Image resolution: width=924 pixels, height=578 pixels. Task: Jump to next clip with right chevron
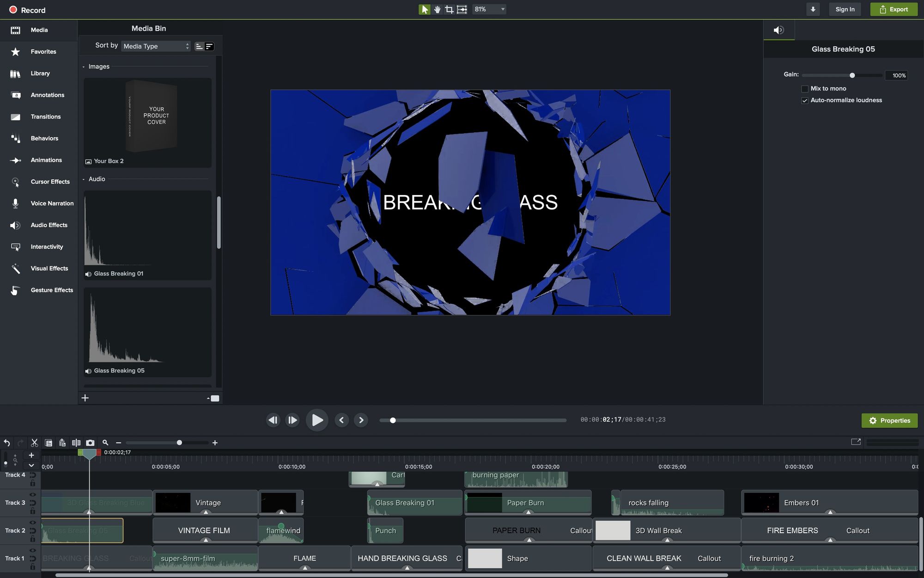pos(361,420)
